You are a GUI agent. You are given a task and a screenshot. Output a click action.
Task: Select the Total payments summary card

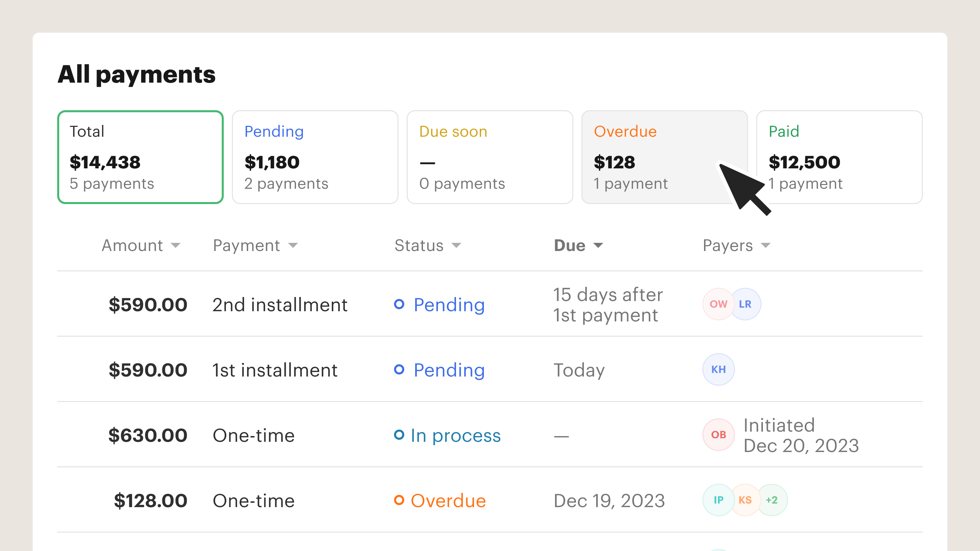click(x=141, y=157)
